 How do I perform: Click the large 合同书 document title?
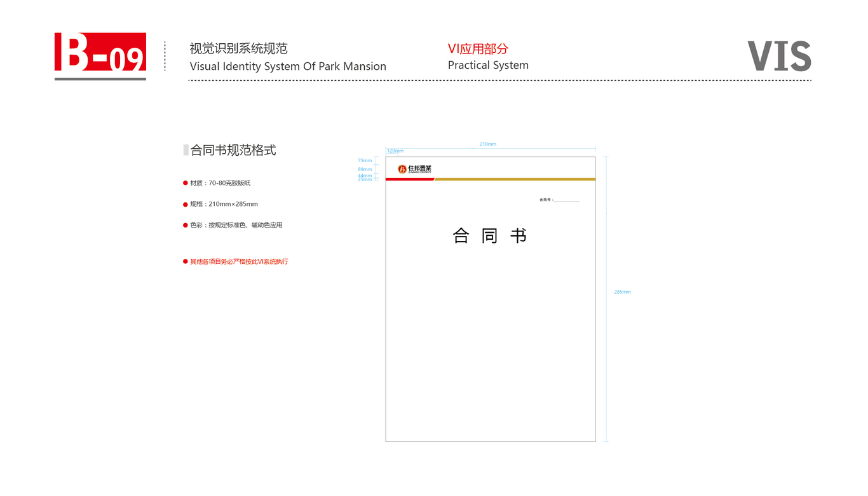click(490, 236)
